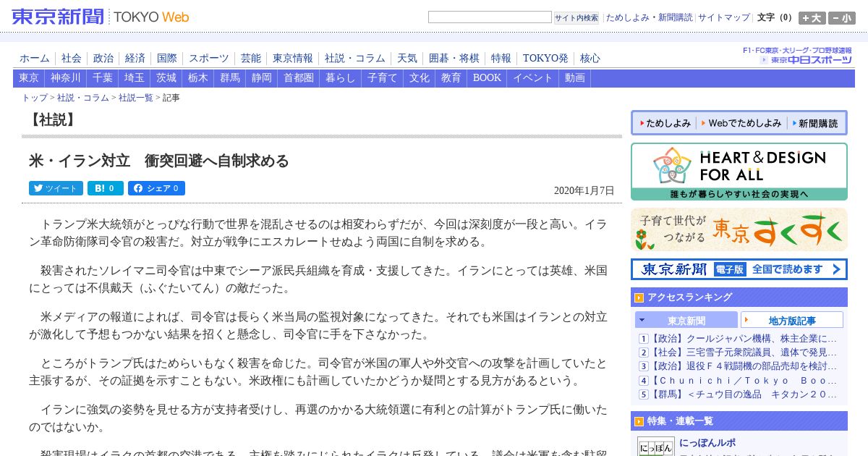Open the スポーツ menu item
Viewport: 868px width, 456px height.
(209, 59)
